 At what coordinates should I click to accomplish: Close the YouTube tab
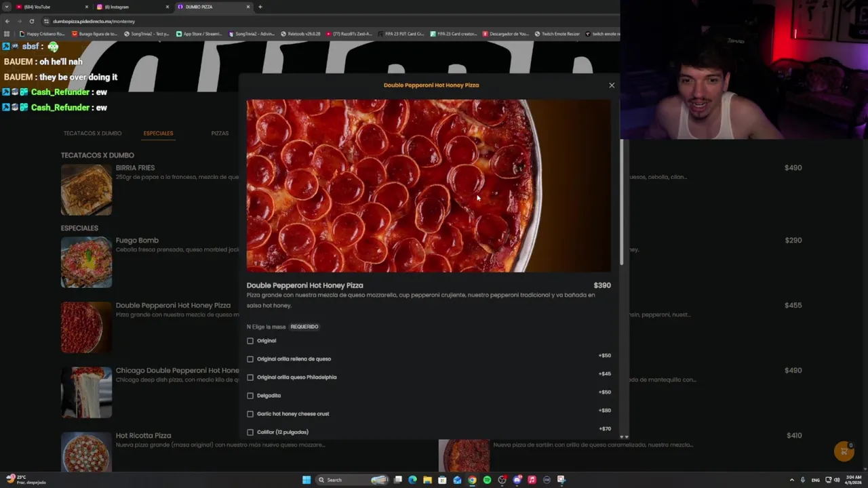87,7
